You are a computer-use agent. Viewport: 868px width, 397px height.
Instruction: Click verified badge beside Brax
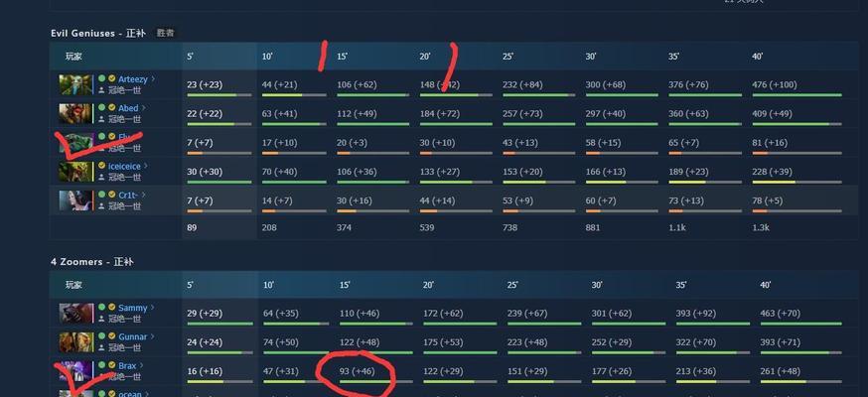tap(112, 365)
